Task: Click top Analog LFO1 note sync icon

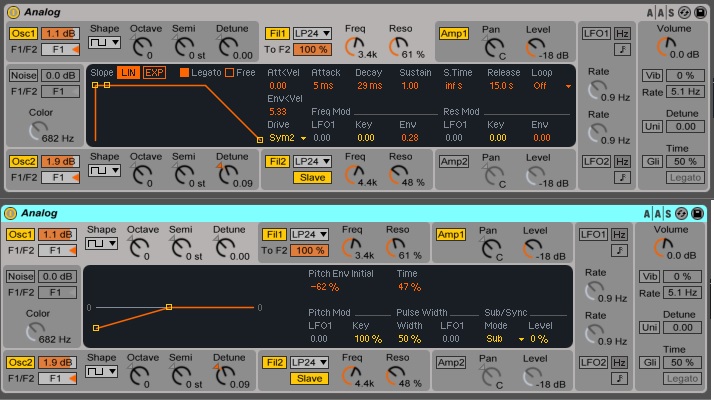Action: pyautogui.click(x=622, y=49)
